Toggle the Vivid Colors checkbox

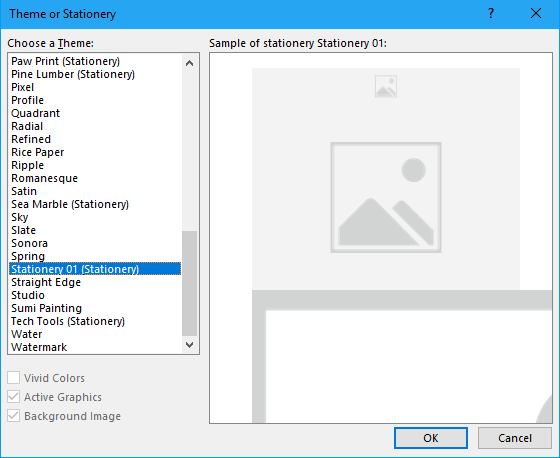(14, 378)
